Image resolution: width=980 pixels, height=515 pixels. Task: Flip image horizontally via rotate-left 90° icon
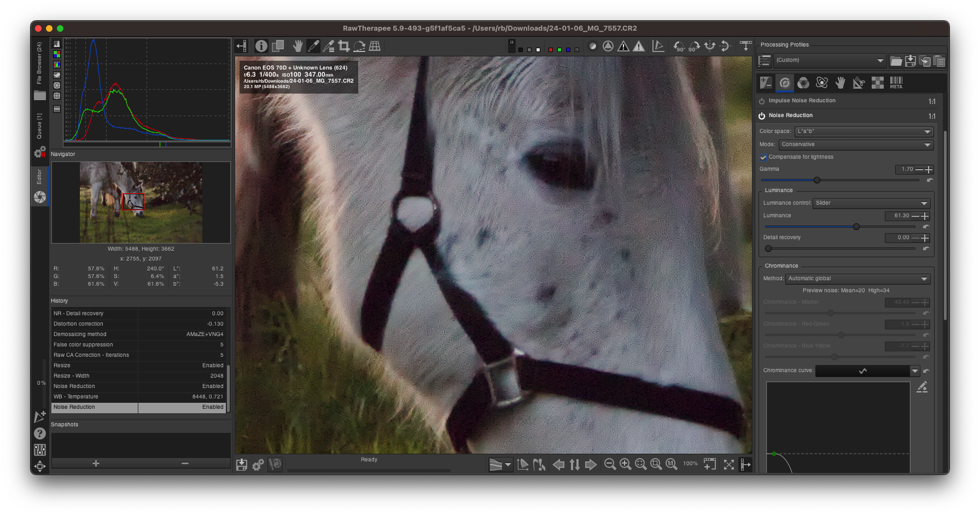point(679,47)
